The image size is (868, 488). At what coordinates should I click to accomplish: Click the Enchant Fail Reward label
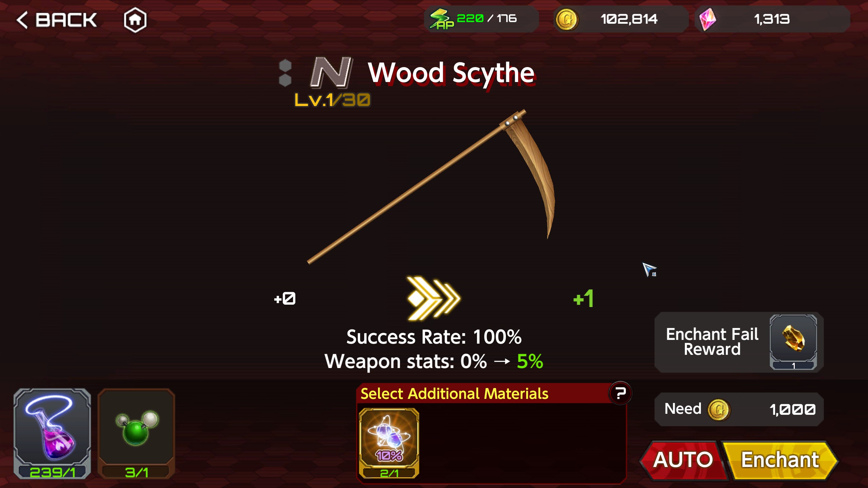(x=712, y=342)
